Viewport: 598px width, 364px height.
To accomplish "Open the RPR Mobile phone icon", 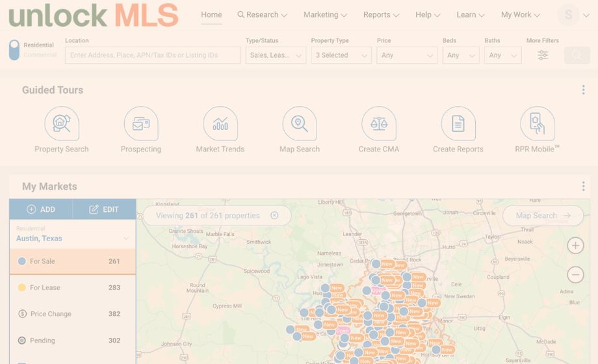I will [x=538, y=123].
